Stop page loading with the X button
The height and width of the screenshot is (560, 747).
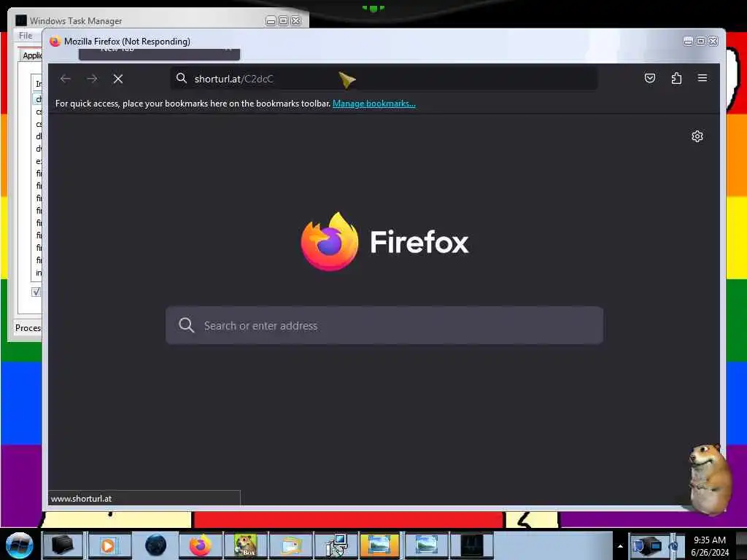pos(118,79)
